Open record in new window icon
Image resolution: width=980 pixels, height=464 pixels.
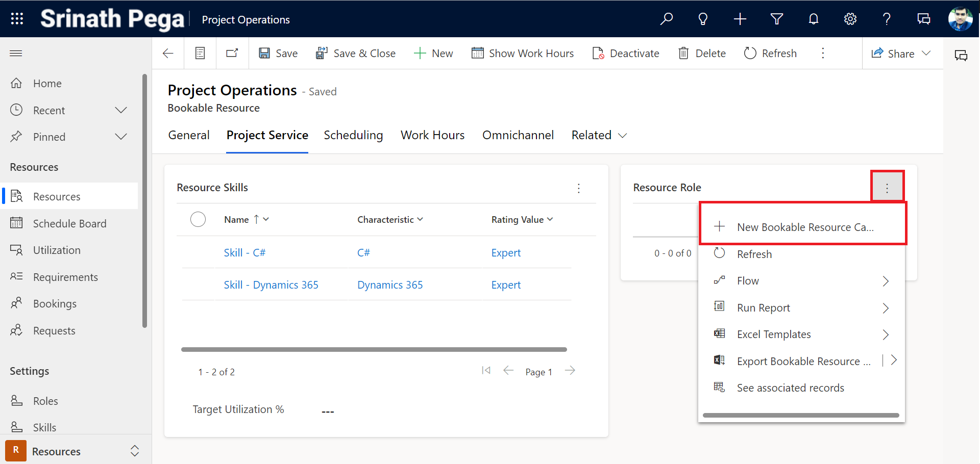[232, 53]
